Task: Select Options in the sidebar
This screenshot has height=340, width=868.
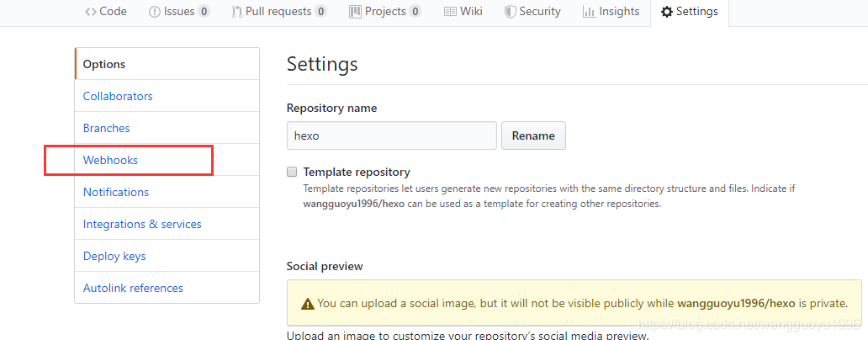Action: [x=167, y=64]
